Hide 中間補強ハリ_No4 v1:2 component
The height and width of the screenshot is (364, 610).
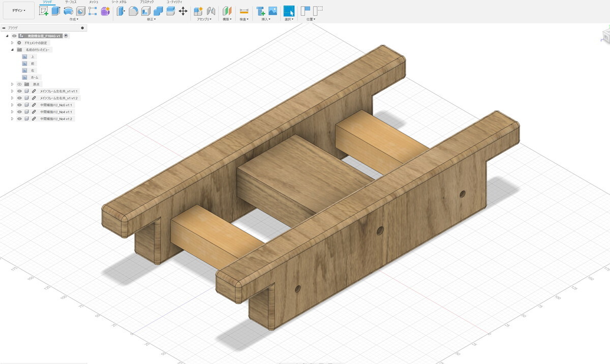[x=19, y=119]
